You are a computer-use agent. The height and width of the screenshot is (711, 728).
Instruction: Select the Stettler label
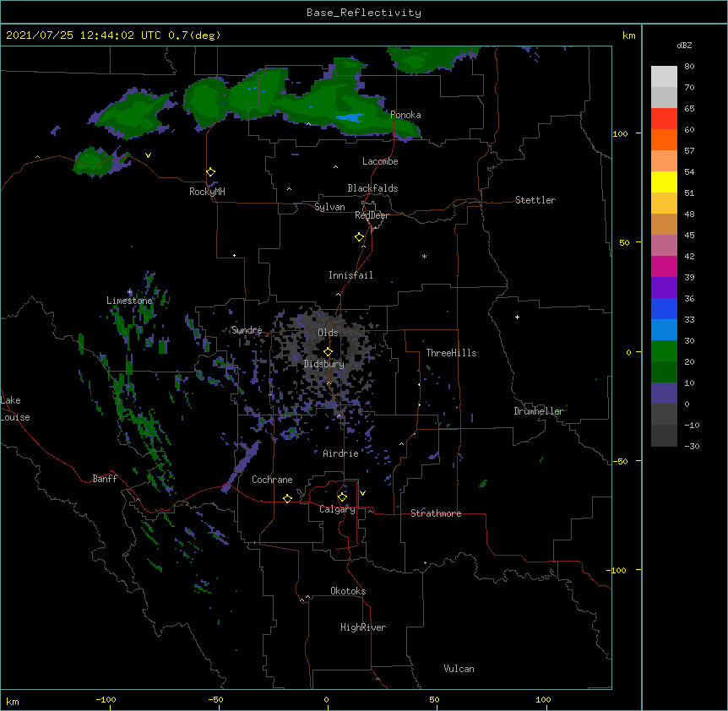pyautogui.click(x=535, y=200)
